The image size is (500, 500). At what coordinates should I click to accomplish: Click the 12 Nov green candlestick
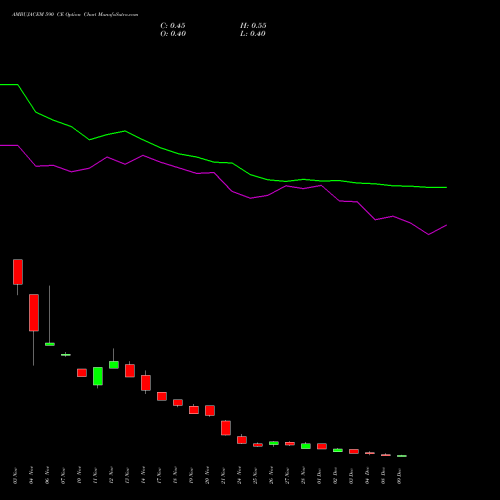[x=114, y=365]
